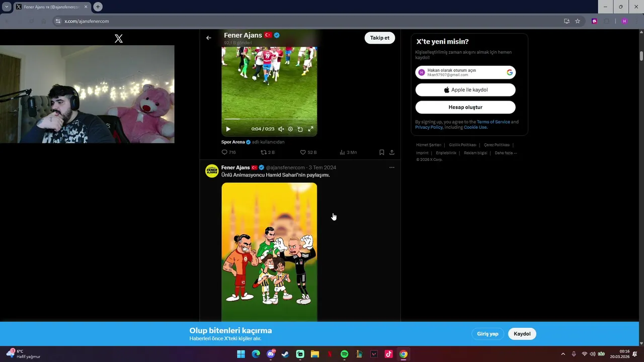Like the post with 52 B likes

tap(308, 152)
